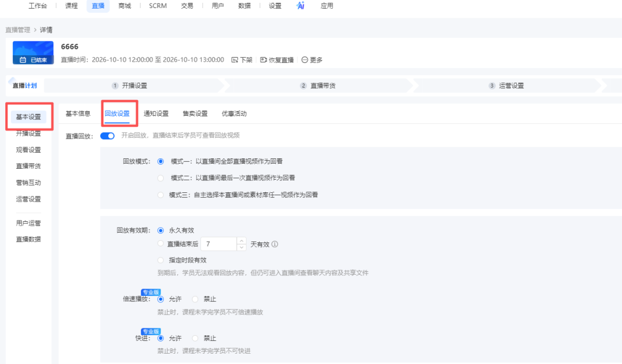Screen dimensions: 622x364
Task: Click the 下架 takedown icon
Action: click(234, 60)
